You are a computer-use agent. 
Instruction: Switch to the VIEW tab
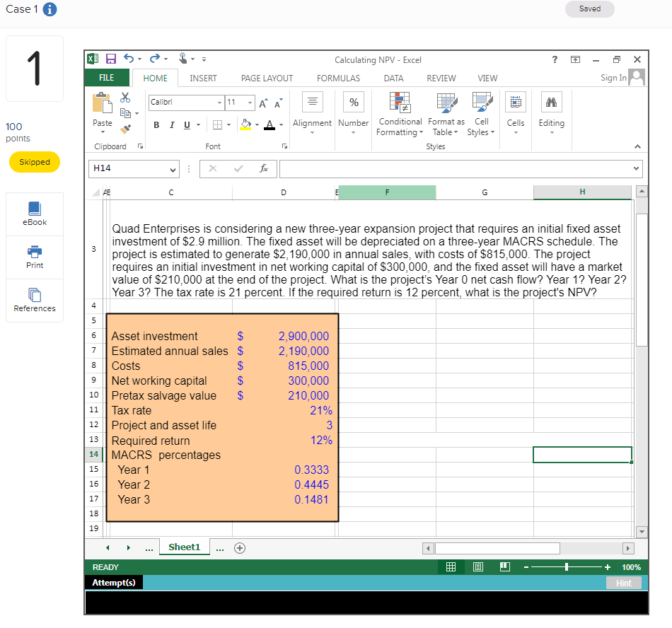click(487, 78)
